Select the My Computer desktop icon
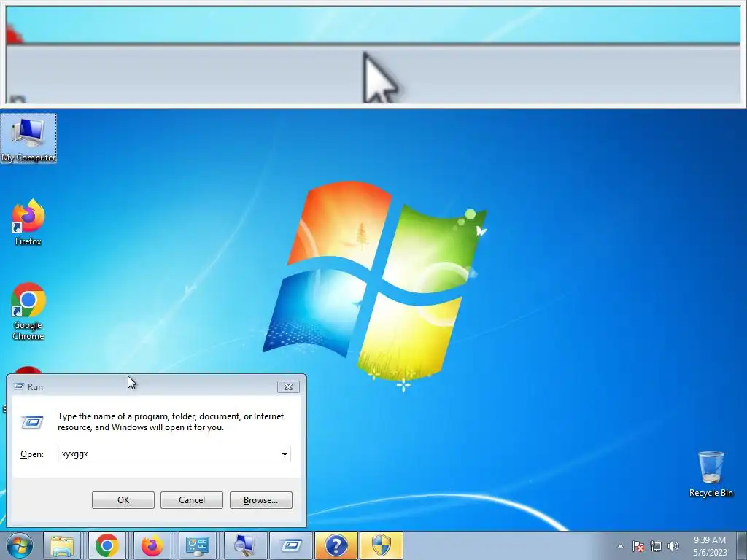The width and height of the screenshot is (747, 560). [28, 139]
